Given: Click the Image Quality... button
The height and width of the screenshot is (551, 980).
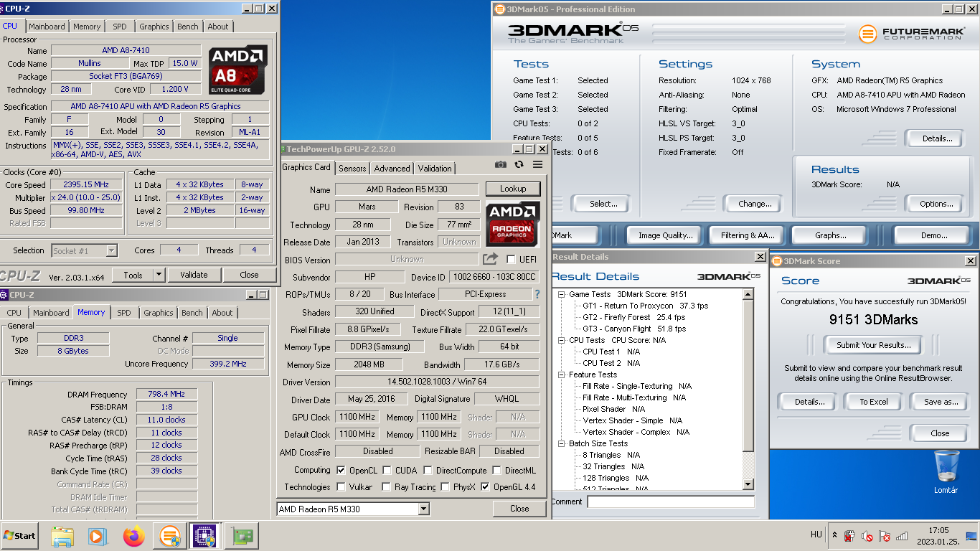Looking at the screenshot, I should (665, 235).
